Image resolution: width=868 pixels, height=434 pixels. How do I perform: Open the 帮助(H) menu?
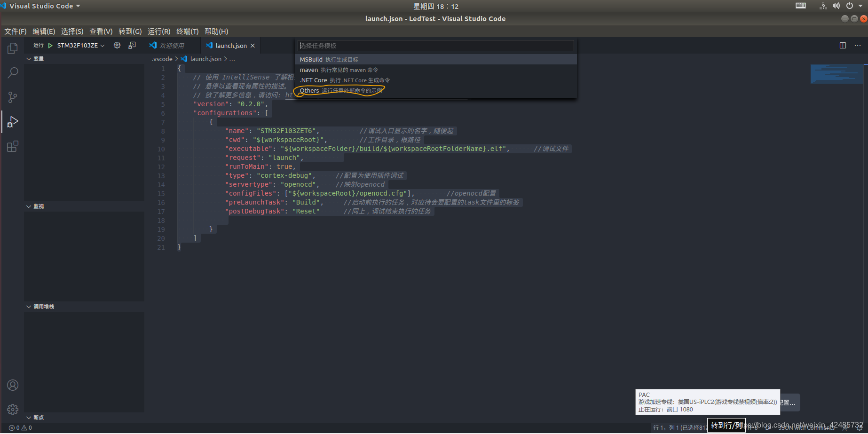coord(216,32)
